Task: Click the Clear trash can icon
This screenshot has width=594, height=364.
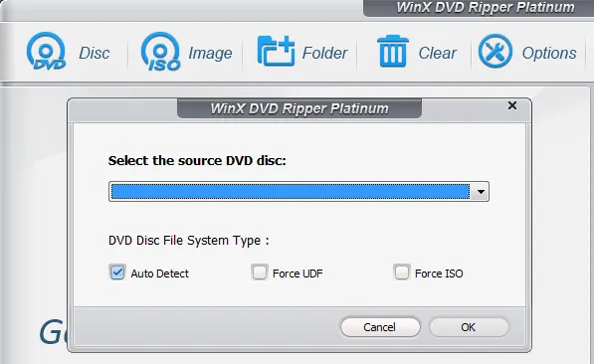Action: [393, 51]
